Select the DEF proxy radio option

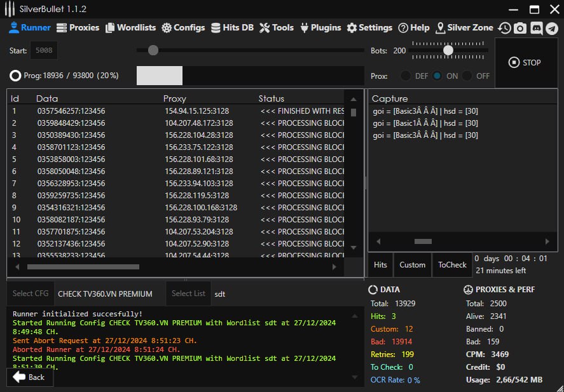coord(406,76)
